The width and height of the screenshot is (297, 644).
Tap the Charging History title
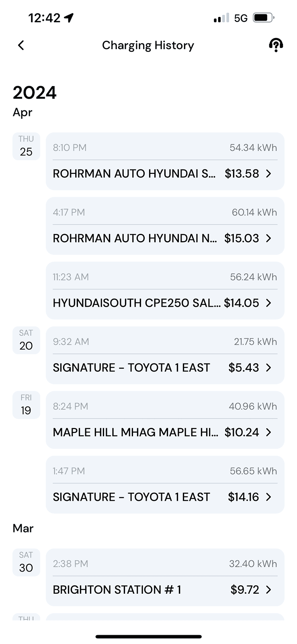tap(148, 45)
